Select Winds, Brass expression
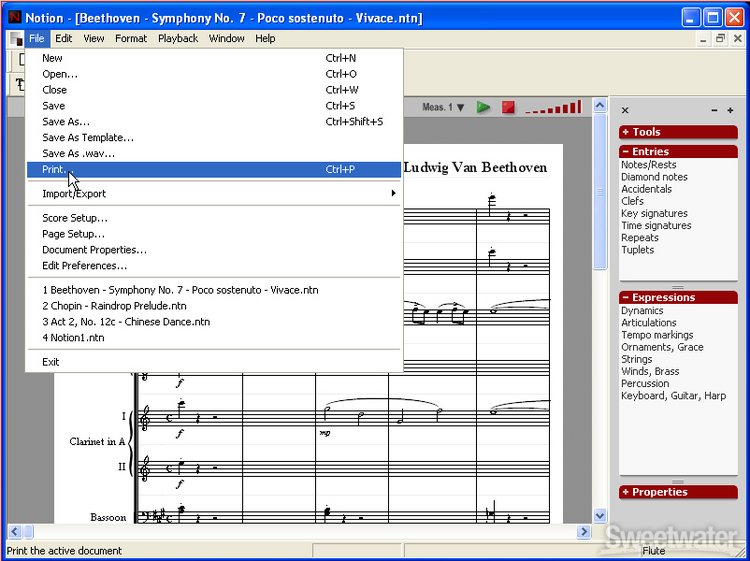 coord(650,372)
